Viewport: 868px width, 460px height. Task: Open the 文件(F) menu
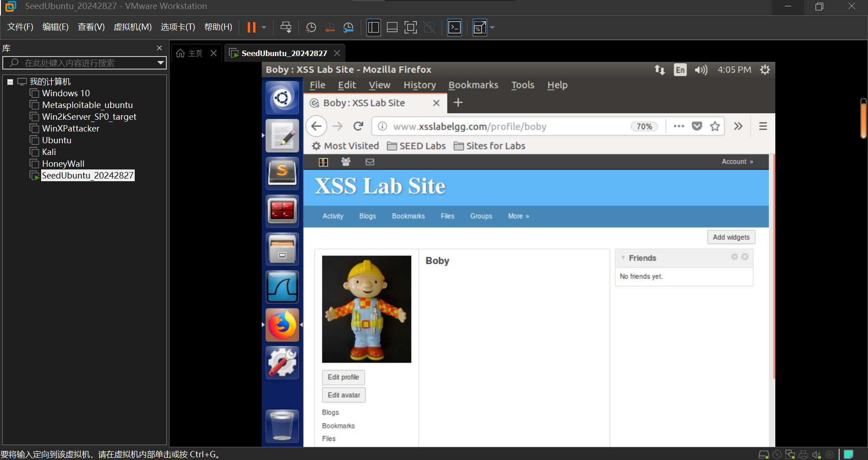[x=20, y=27]
